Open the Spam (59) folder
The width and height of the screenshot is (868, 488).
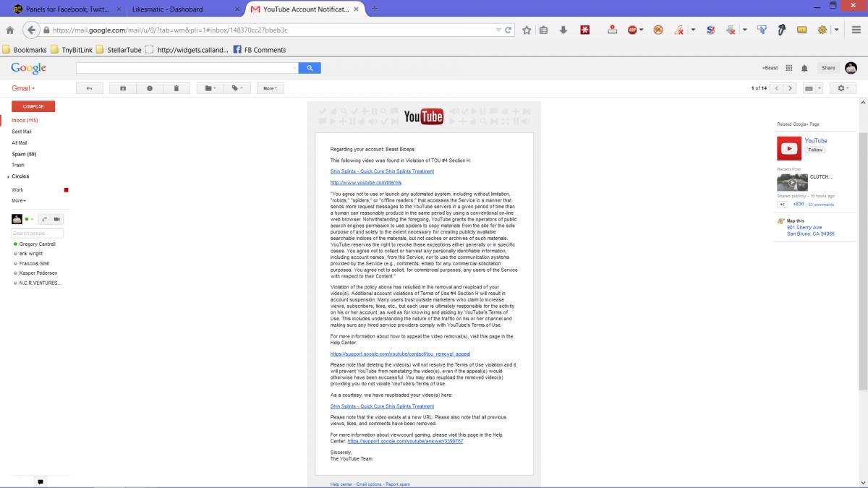coord(24,154)
